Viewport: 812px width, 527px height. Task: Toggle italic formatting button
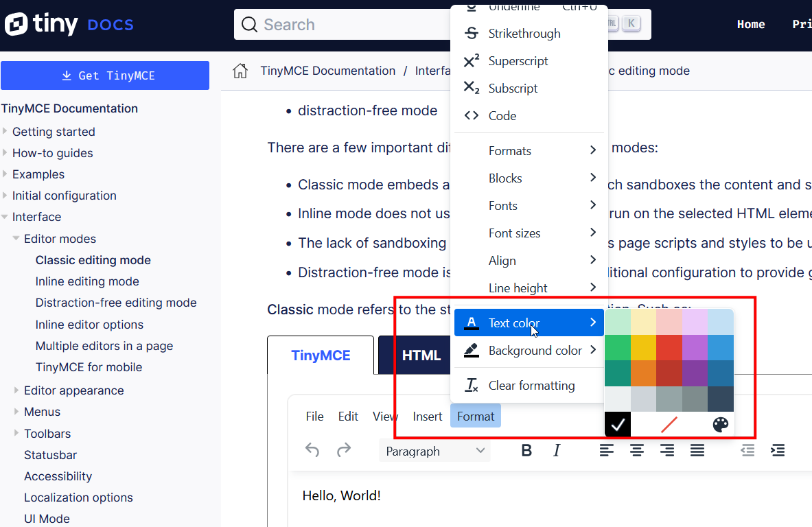557,450
